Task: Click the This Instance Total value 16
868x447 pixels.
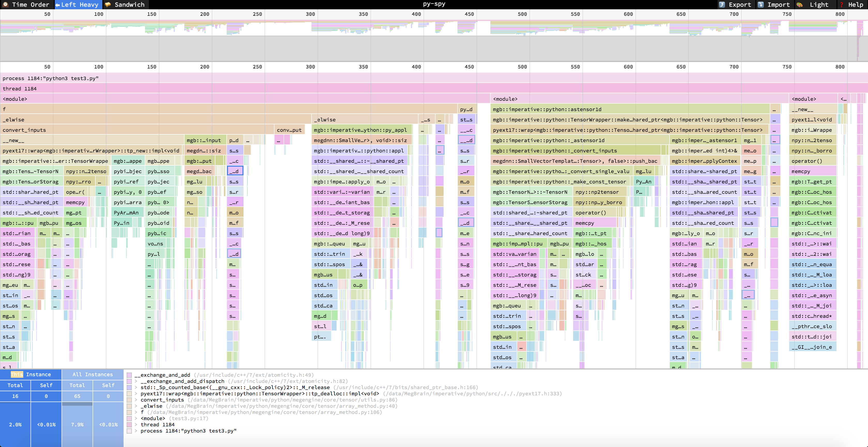Action: point(15,396)
